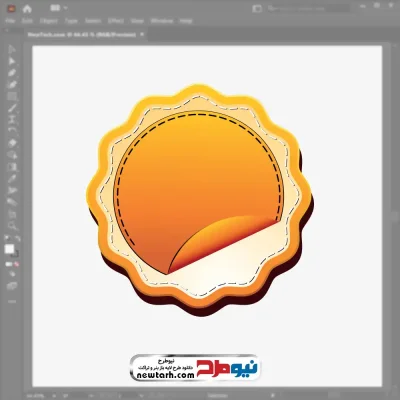This screenshot has width=400, height=400.
Task: Select the Pen tool
Action: 12,73
